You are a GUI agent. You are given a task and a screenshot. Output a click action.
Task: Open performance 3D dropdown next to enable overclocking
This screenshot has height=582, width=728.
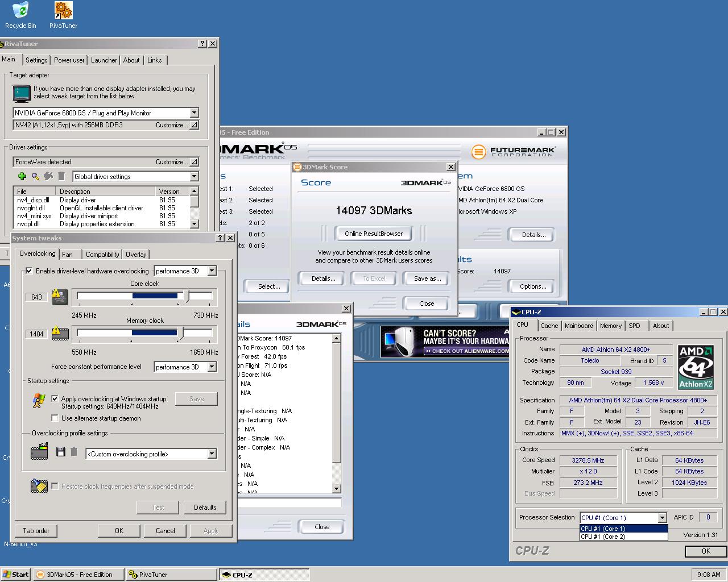[x=212, y=271]
